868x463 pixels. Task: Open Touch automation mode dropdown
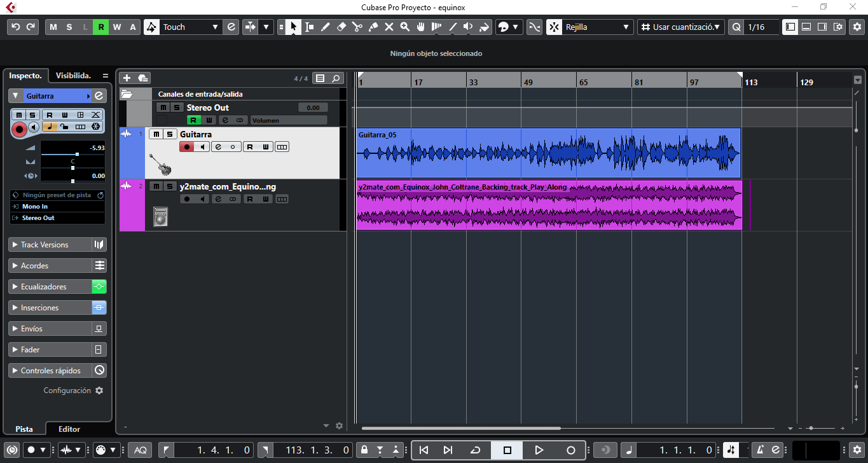[x=190, y=27]
